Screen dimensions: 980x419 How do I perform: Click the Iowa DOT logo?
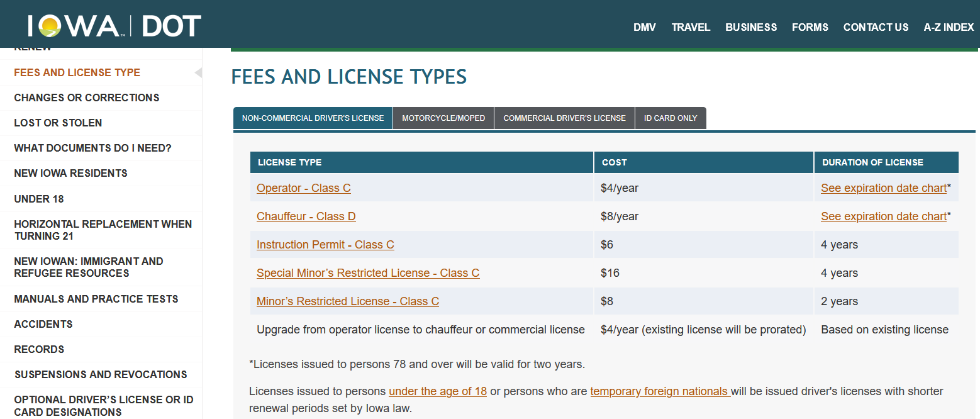[x=114, y=26]
